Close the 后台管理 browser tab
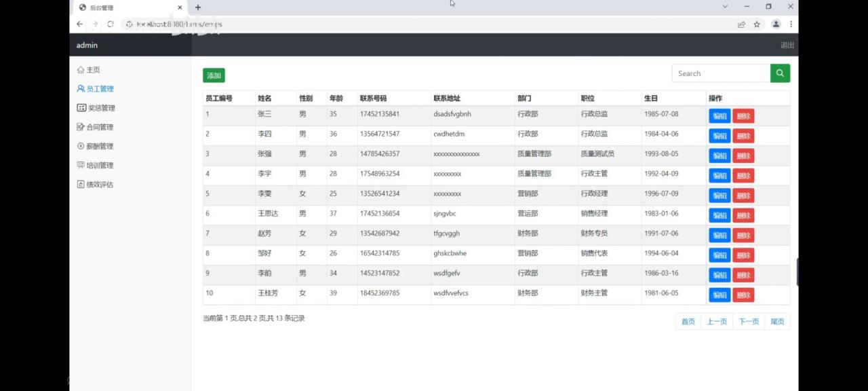 point(180,7)
